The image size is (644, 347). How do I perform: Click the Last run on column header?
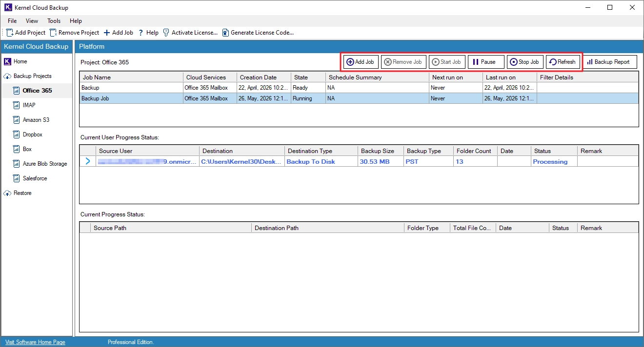(510, 77)
